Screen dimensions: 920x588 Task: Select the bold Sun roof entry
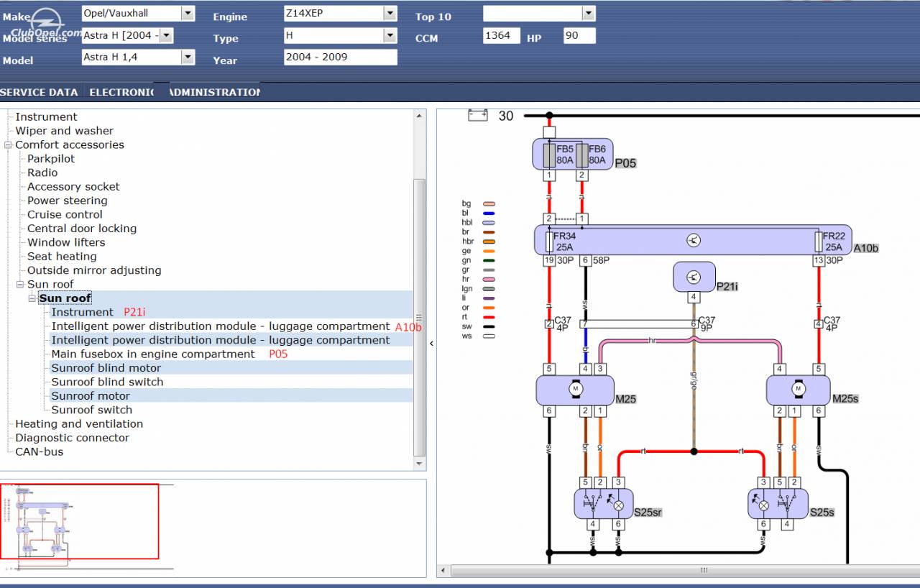click(65, 298)
